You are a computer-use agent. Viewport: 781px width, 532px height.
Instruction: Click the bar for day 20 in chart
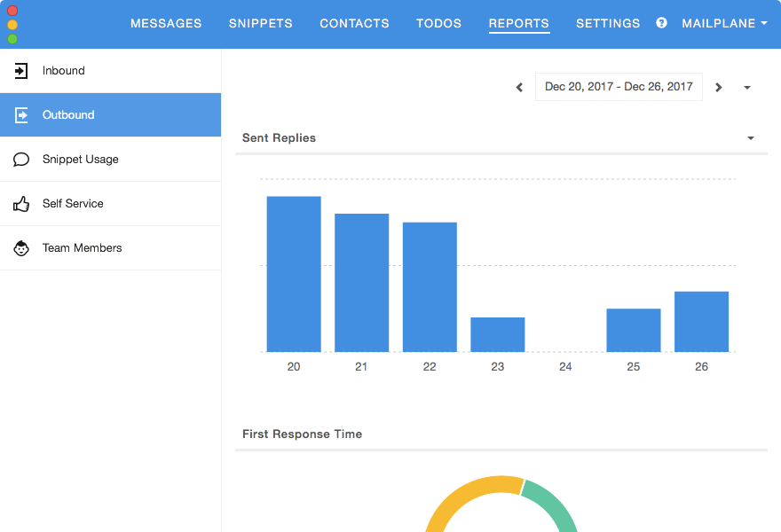tap(294, 274)
